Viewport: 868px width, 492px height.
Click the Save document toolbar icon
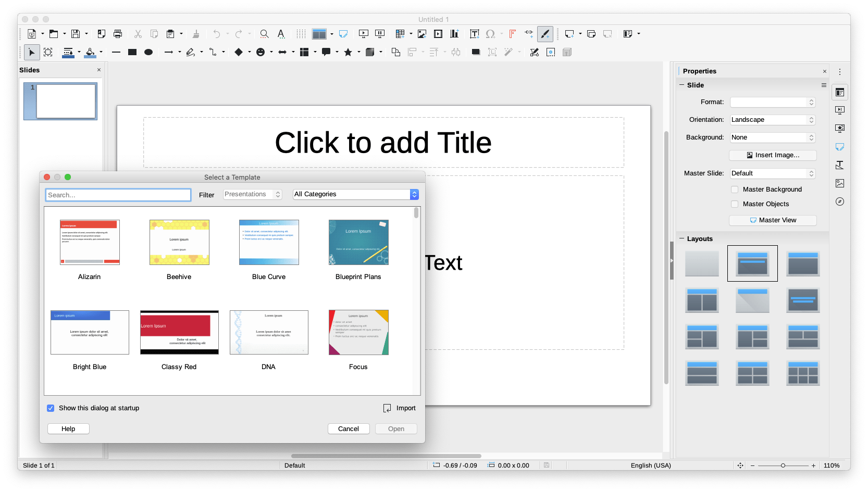pyautogui.click(x=76, y=34)
